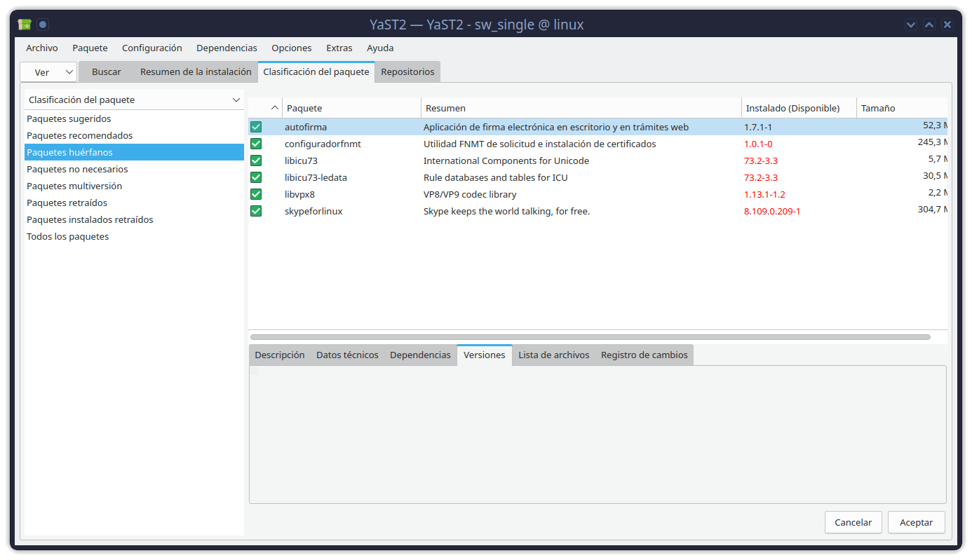The image size is (972, 560).
Task: Toggle the skypeforlinux package status checkbox
Action: click(x=256, y=211)
